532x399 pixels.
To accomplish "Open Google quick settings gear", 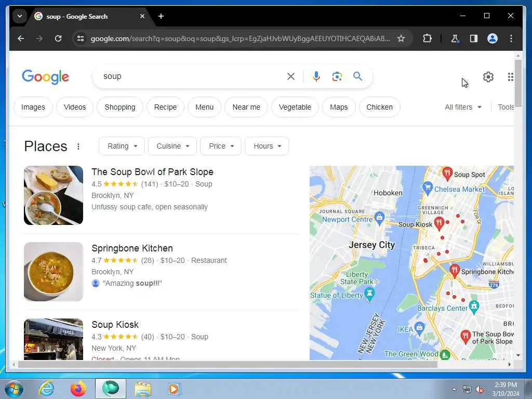I will point(488,77).
